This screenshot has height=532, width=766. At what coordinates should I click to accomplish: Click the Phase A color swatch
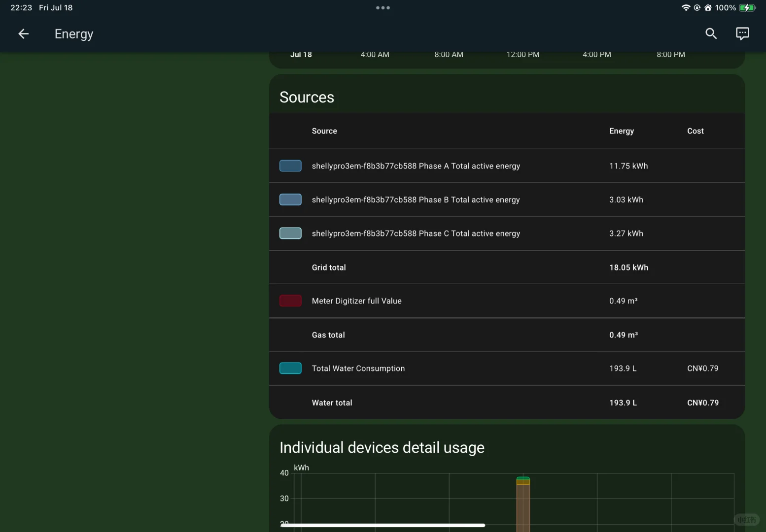[290, 166]
